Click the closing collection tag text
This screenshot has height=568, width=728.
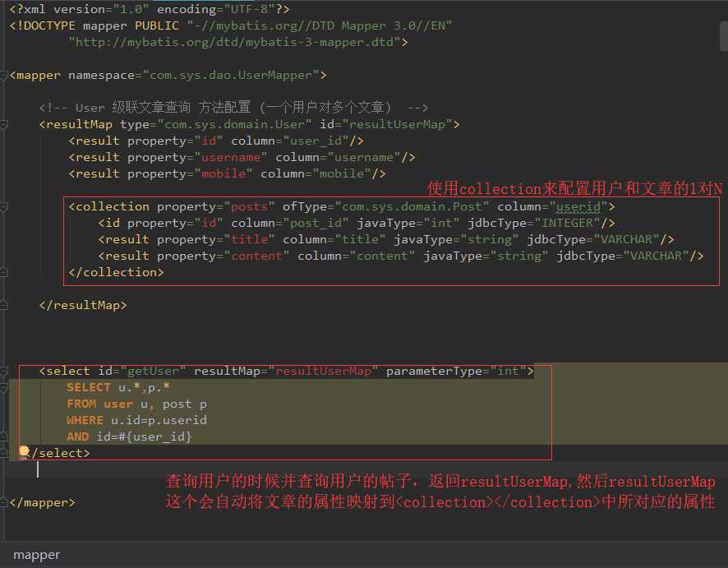pos(116,273)
